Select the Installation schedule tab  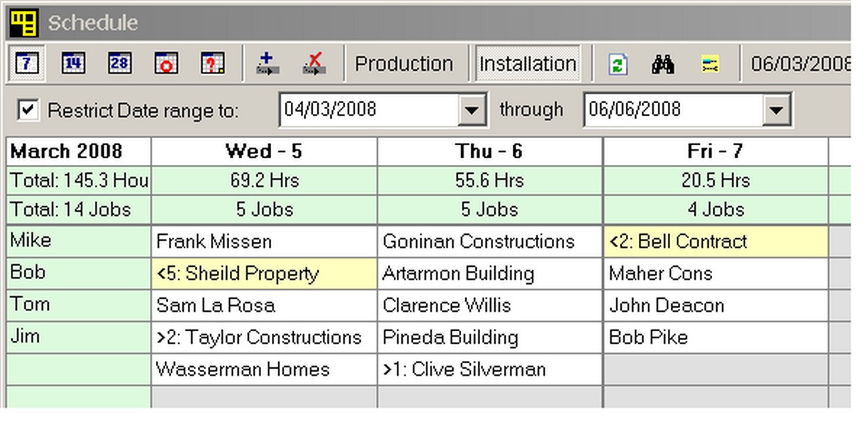click(x=528, y=64)
